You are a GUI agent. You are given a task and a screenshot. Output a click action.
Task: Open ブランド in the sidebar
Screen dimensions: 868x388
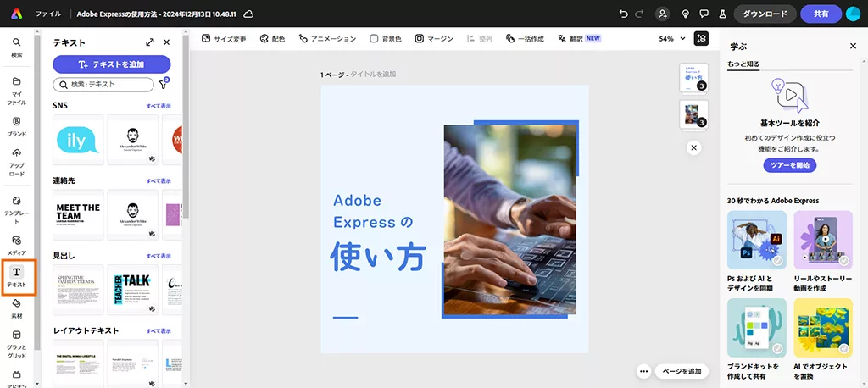[x=17, y=127]
